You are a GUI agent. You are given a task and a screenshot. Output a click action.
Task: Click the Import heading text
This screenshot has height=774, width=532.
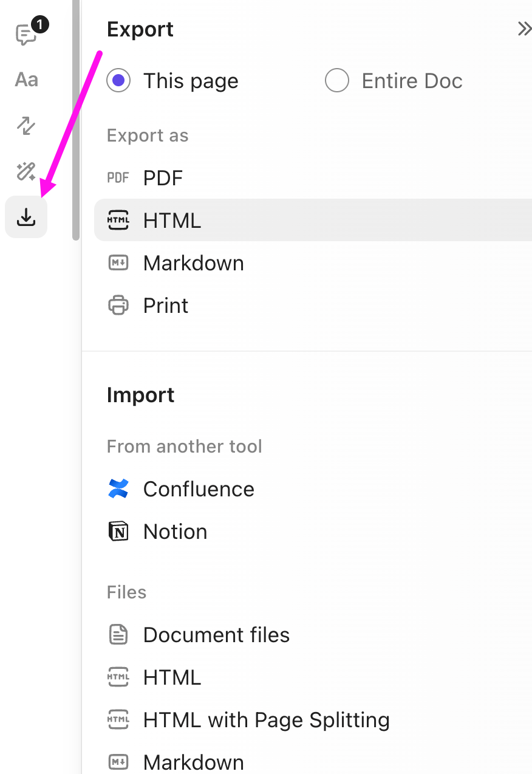(x=140, y=395)
